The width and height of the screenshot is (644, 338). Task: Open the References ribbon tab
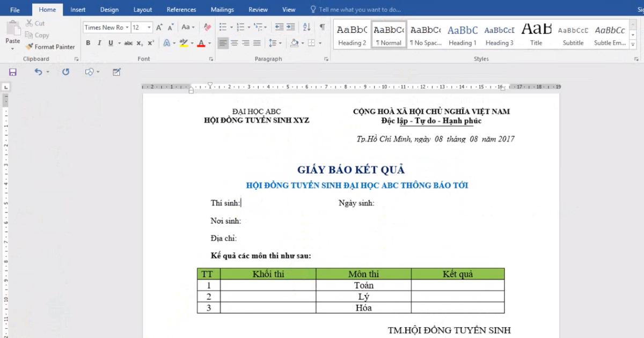point(181,9)
